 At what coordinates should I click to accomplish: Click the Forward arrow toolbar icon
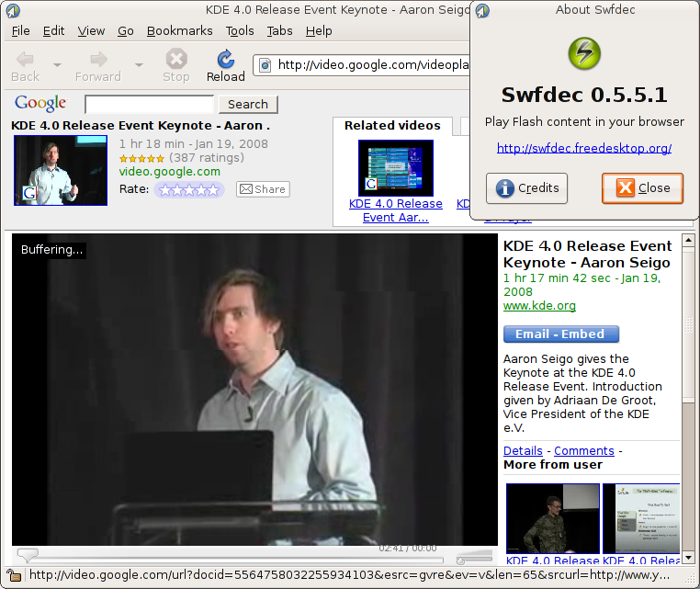[98, 59]
